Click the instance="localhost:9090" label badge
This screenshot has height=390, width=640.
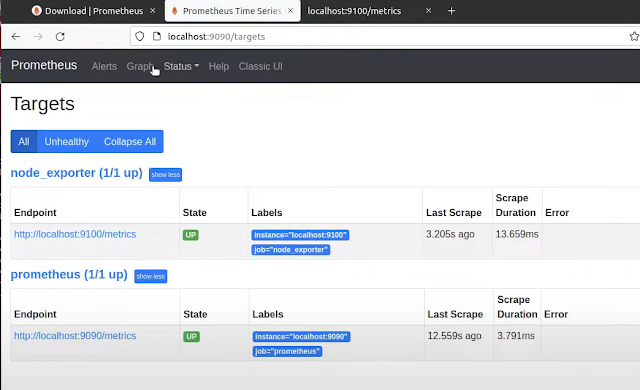point(301,337)
